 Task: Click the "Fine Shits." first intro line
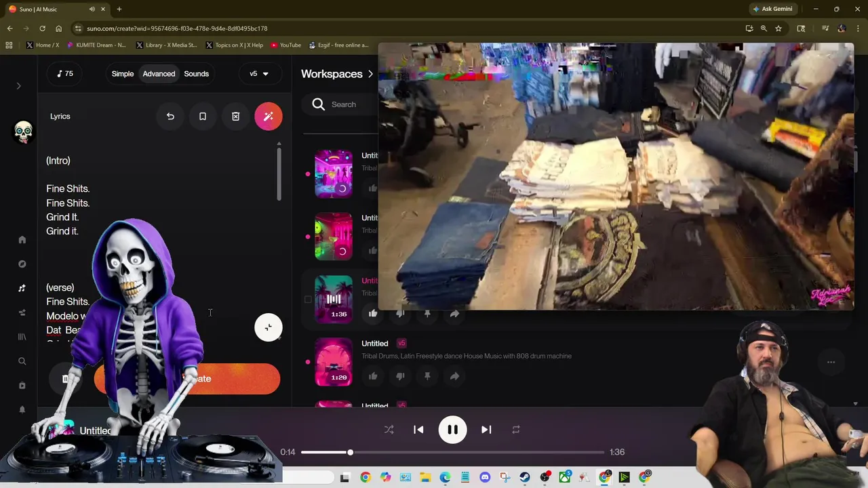tap(68, 188)
